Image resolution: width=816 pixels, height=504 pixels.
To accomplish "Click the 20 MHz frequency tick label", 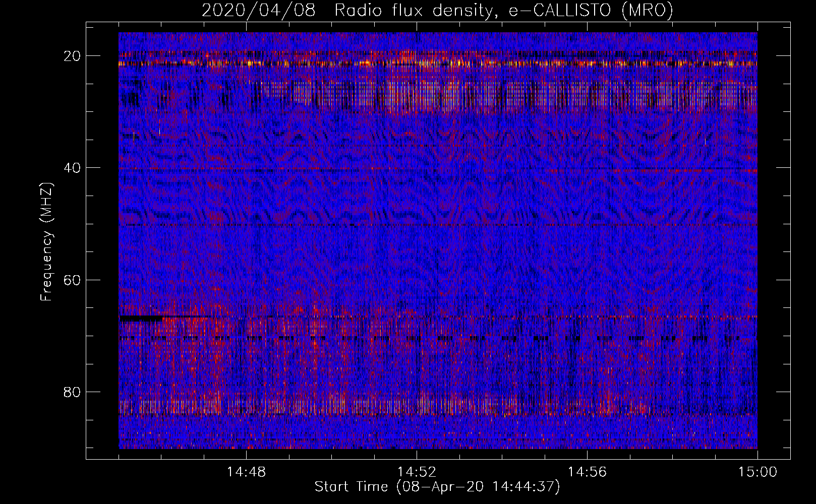I will (x=73, y=56).
